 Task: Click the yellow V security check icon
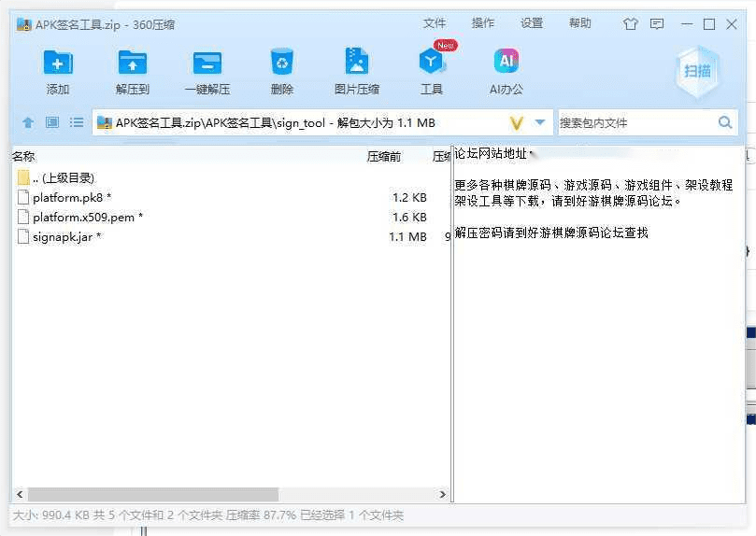517,123
